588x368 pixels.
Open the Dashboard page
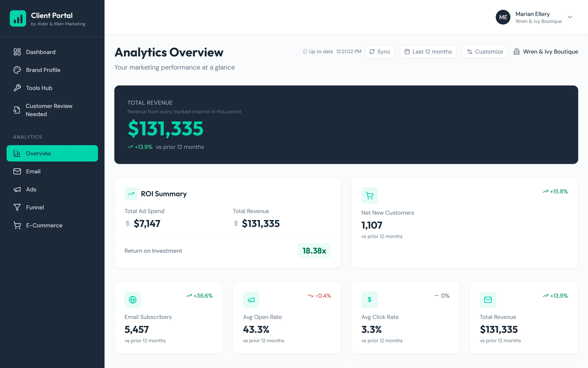pyautogui.click(x=52, y=52)
